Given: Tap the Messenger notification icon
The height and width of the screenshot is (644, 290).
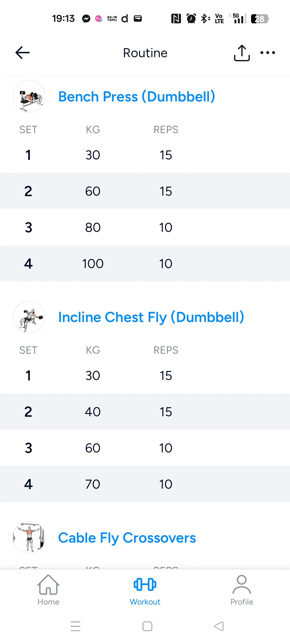Looking at the screenshot, I should pos(86,19).
